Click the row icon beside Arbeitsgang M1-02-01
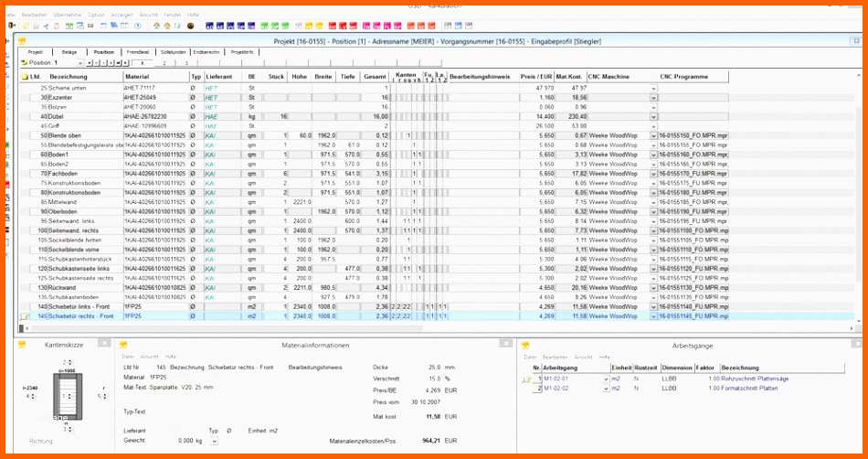Screen dimensions: 868x459 [526, 379]
